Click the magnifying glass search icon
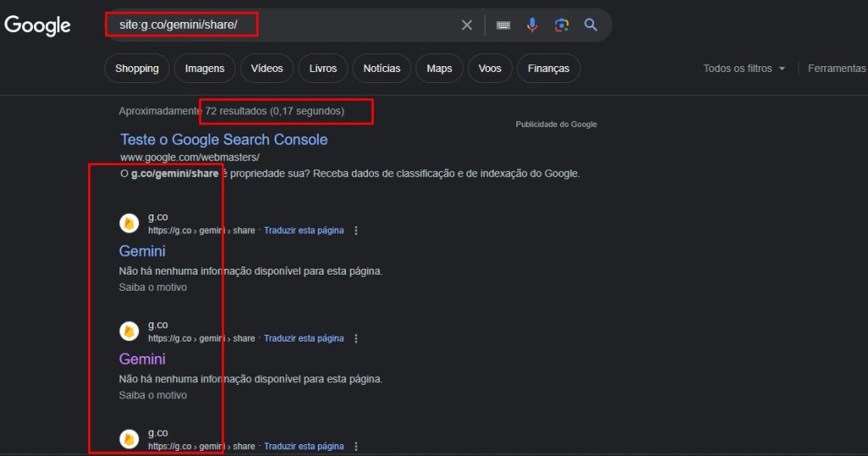868x456 pixels. (591, 25)
